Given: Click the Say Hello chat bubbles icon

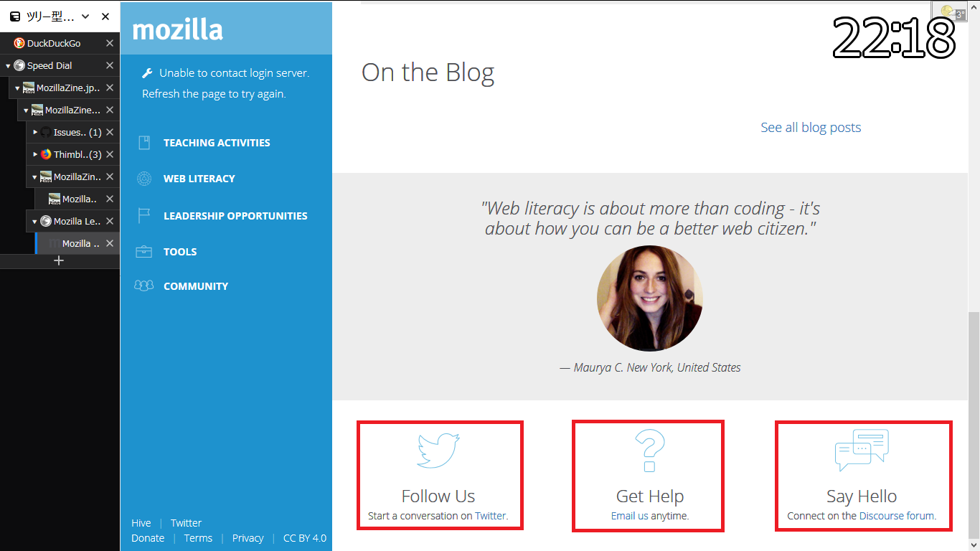Looking at the screenshot, I should pyautogui.click(x=862, y=450).
